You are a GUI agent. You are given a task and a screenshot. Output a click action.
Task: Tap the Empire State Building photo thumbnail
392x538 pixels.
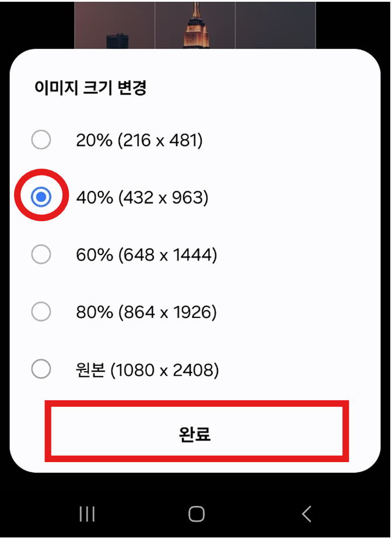point(194,23)
